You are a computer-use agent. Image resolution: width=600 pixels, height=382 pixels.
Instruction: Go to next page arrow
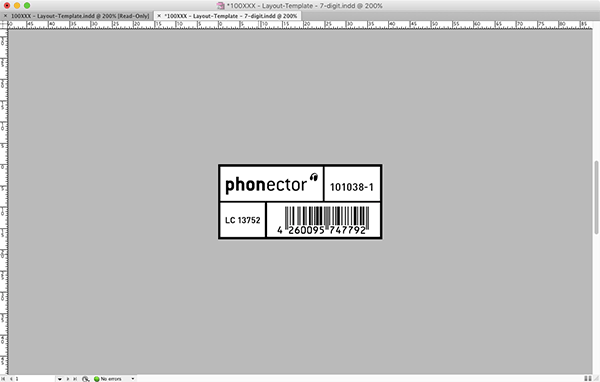point(68,379)
